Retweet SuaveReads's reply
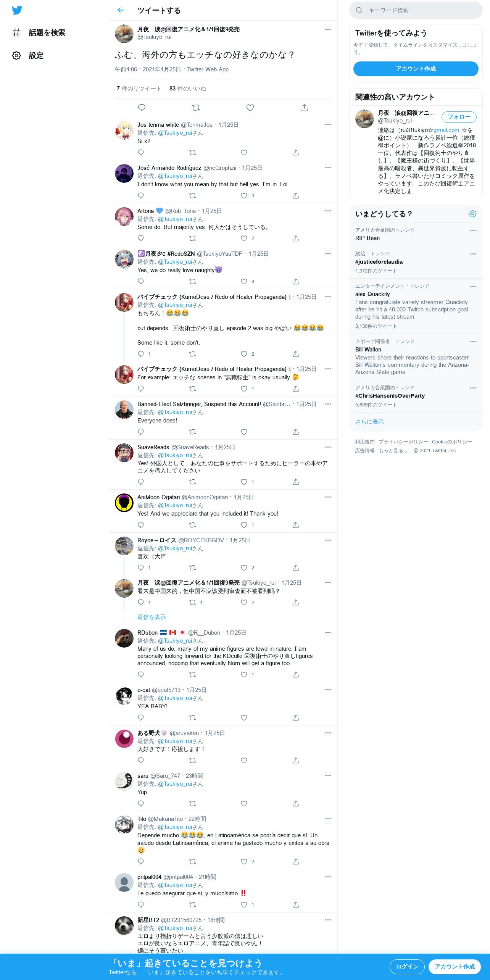 (x=193, y=482)
